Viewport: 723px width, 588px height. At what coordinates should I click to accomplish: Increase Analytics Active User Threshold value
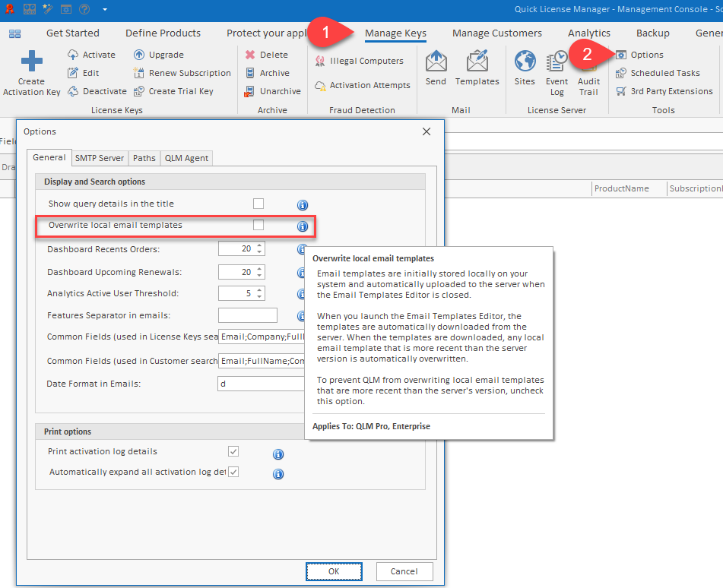pos(259,290)
